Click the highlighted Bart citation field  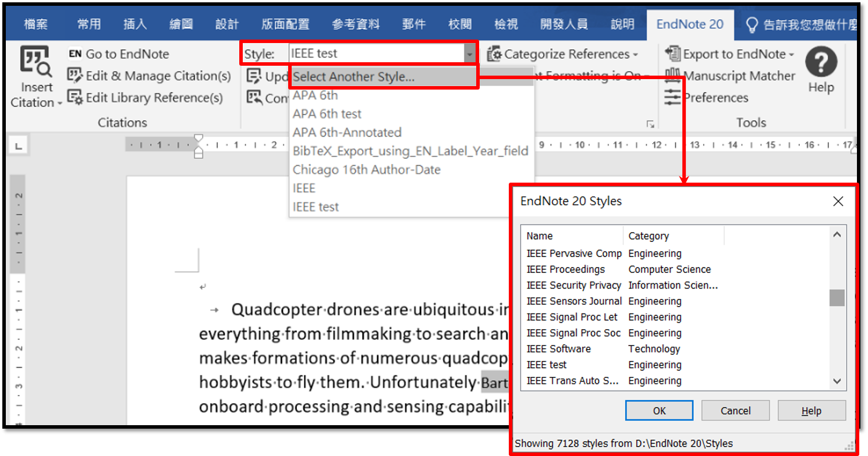point(495,383)
